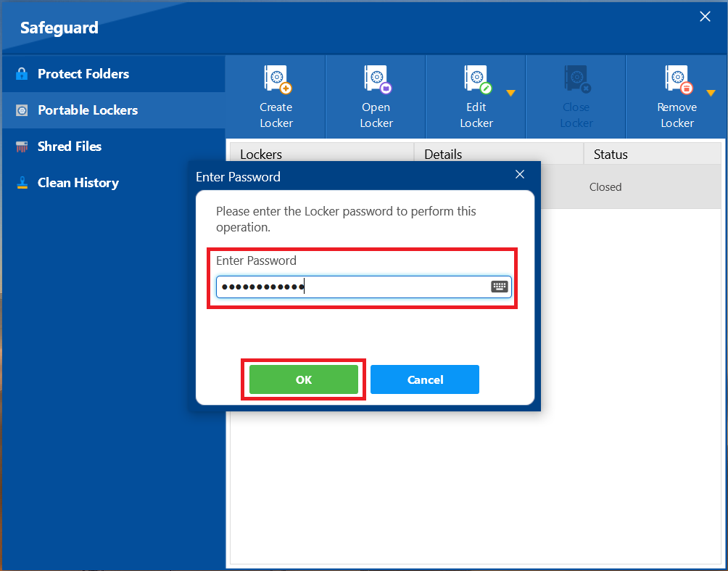
Task: Confirm password with the green OK button
Action: tap(304, 379)
